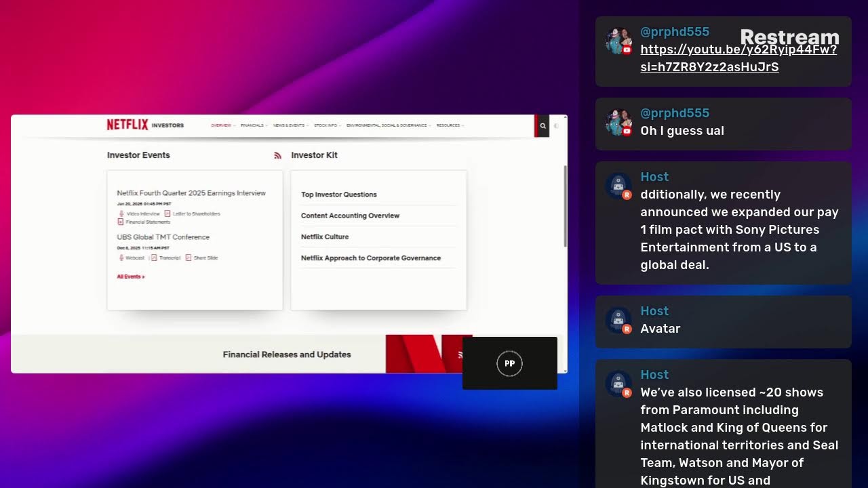Click the avatar on the youtu.be link message
868x488 pixels.
[618, 41]
